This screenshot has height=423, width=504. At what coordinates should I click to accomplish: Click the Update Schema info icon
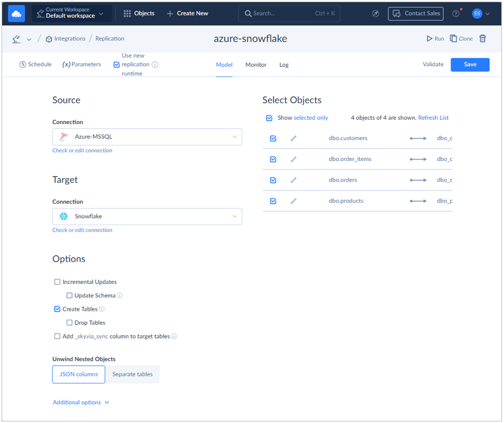[x=119, y=296]
